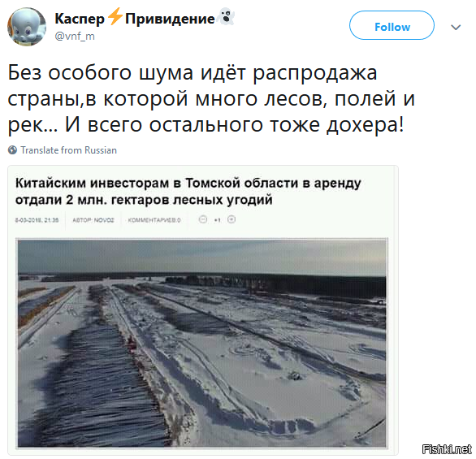This screenshot has width=476, height=459.
Task: Click the lightning bolt emoji in the name
Action: 115,16
